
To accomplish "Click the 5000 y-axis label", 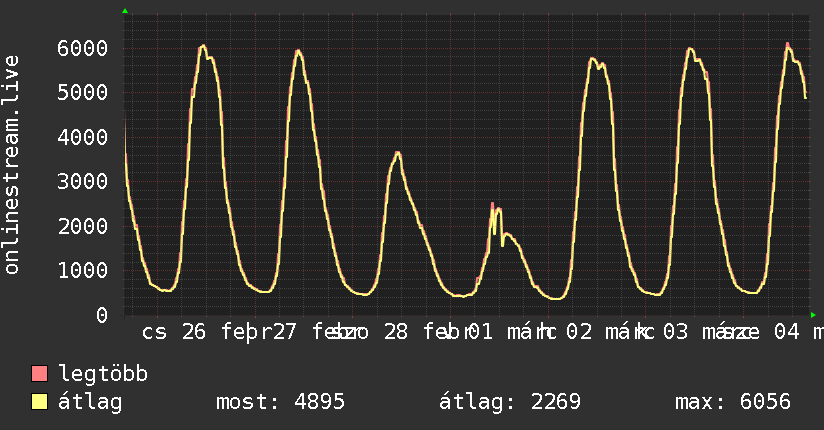I will click(83, 93).
